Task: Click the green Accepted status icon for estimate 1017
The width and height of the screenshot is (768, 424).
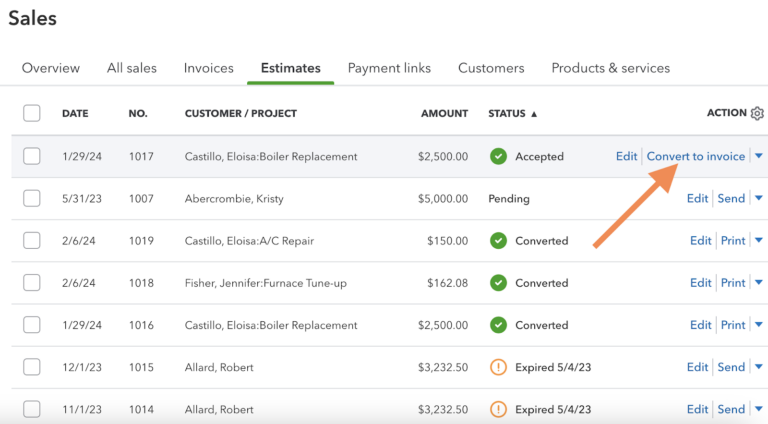Action: [498, 156]
